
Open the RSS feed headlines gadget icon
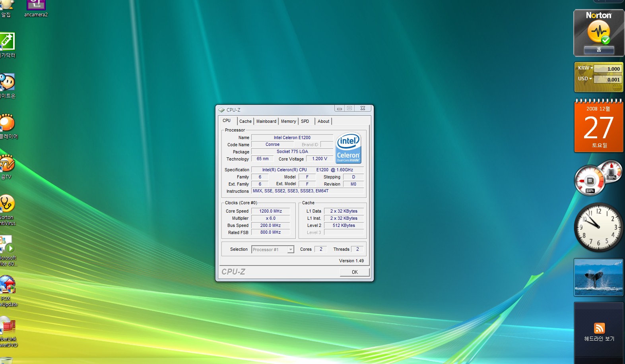(x=599, y=328)
